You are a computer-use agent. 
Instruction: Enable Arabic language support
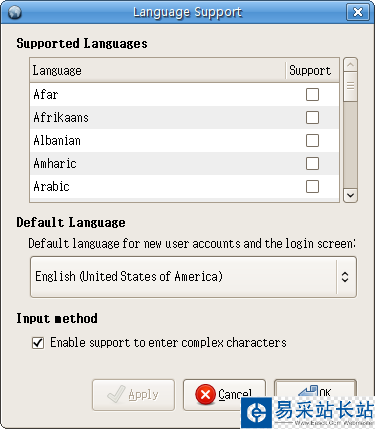coord(312,186)
